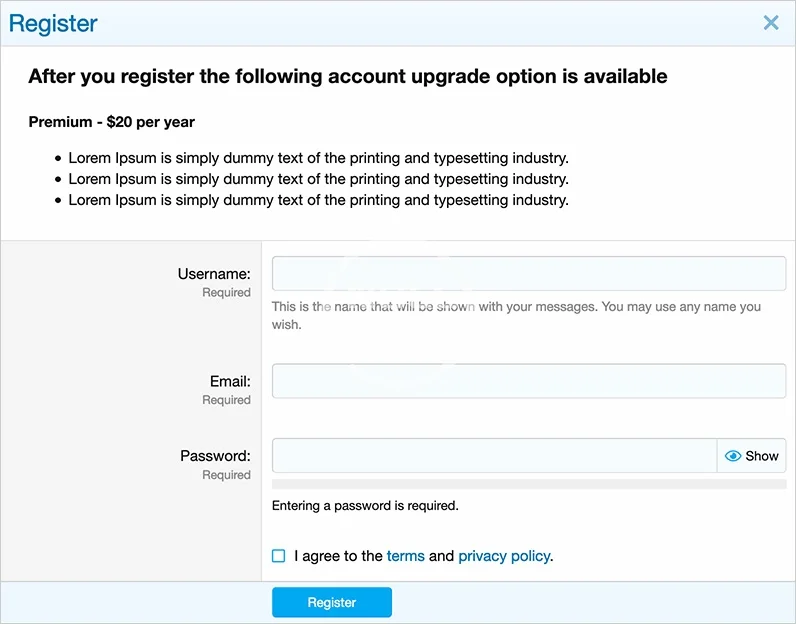Click the 'I agree to the' label text

[x=338, y=556]
